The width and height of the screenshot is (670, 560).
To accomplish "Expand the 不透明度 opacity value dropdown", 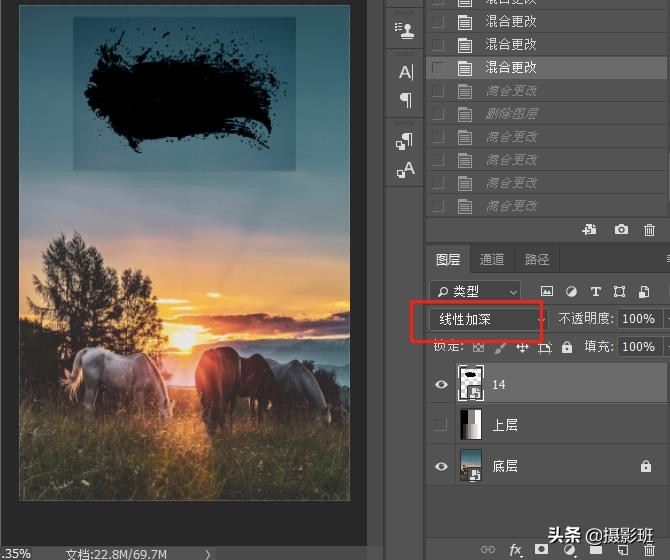I will point(664,319).
